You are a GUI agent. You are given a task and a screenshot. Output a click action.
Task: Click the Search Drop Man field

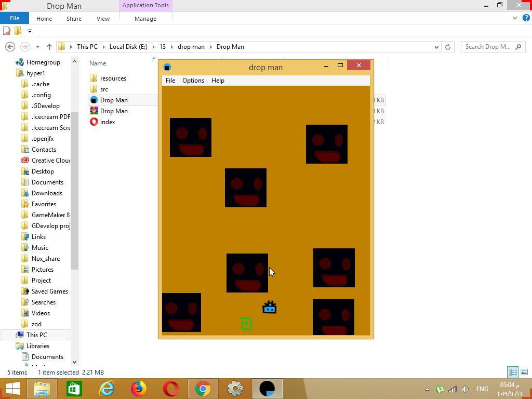point(493,47)
